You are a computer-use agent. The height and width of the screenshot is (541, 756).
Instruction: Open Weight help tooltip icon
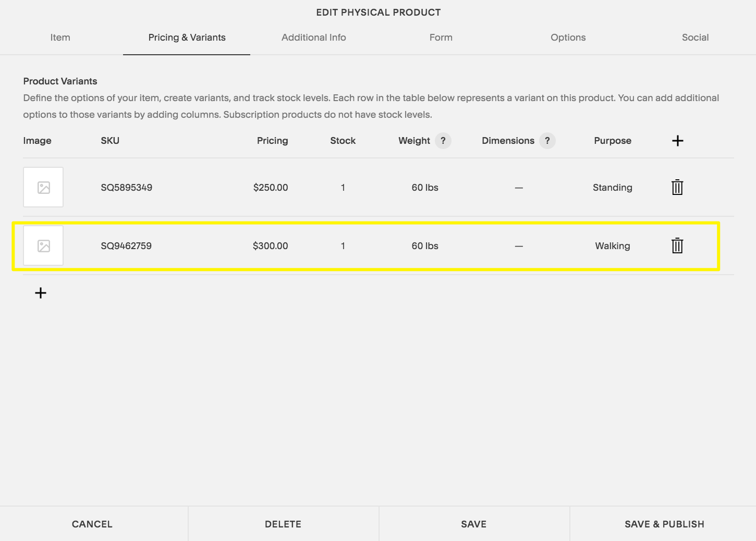(443, 141)
